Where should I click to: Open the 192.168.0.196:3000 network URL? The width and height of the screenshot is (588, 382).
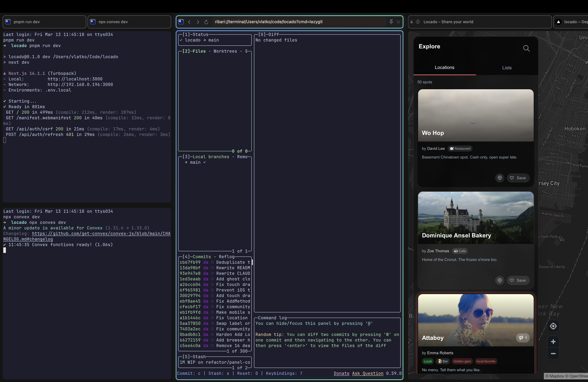click(x=80, y=84)
